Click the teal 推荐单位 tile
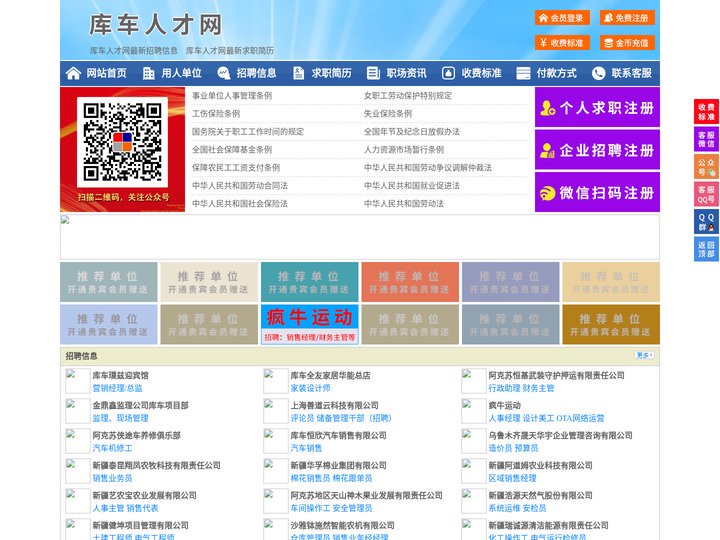Image resolution: width=720 pixels, height=540 pixels. click(x=309, y=281)
